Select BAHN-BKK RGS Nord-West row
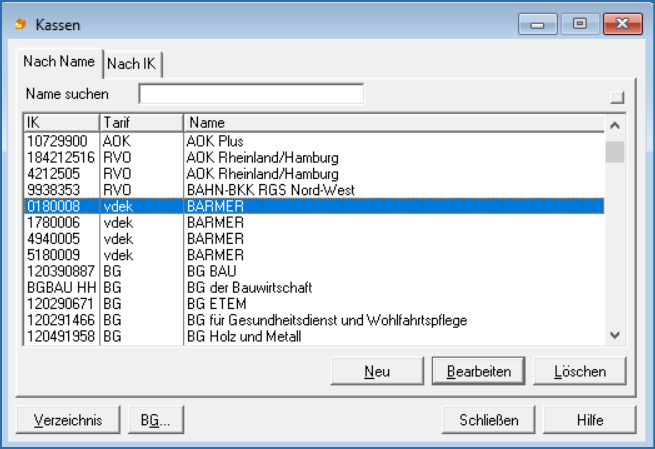The width and height of the screenshot is (655, 449). coord(314,190)
